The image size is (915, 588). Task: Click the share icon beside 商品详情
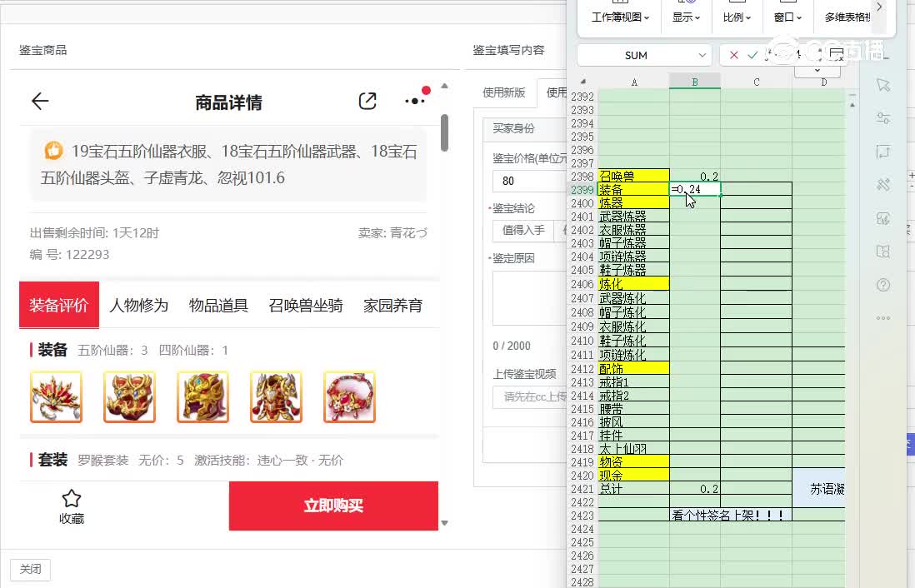[x=367, y=102]
